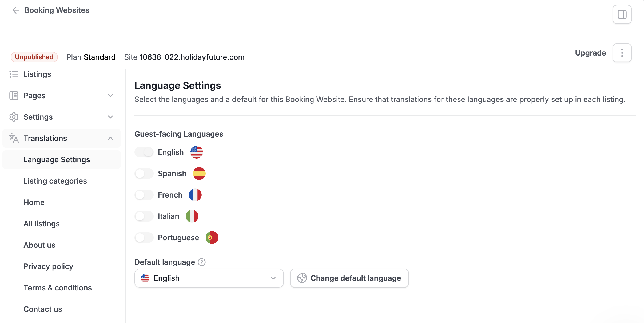Click the Portuguese flag icon
Image resolution: width=644 pixels, height=323 pixels.
click(212, 238)
